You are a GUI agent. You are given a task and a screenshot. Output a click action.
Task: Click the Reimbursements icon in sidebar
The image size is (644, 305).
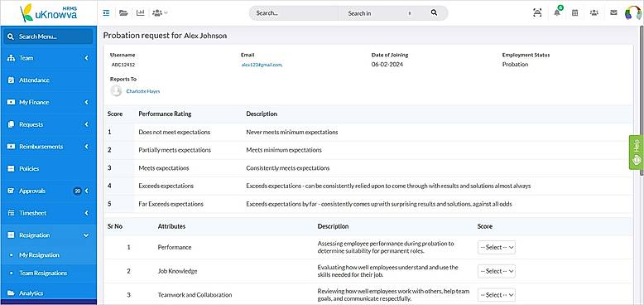pos(11,147)
